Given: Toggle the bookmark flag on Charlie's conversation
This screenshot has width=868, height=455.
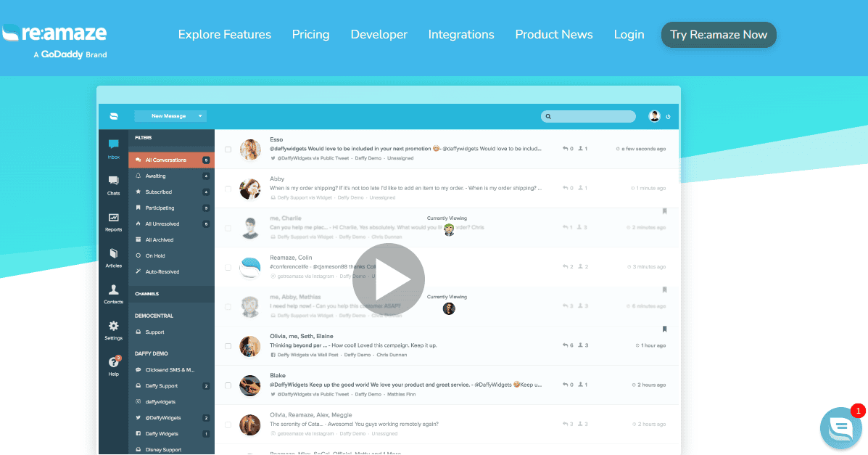Looking at the screenshot, I should [665, 209].
